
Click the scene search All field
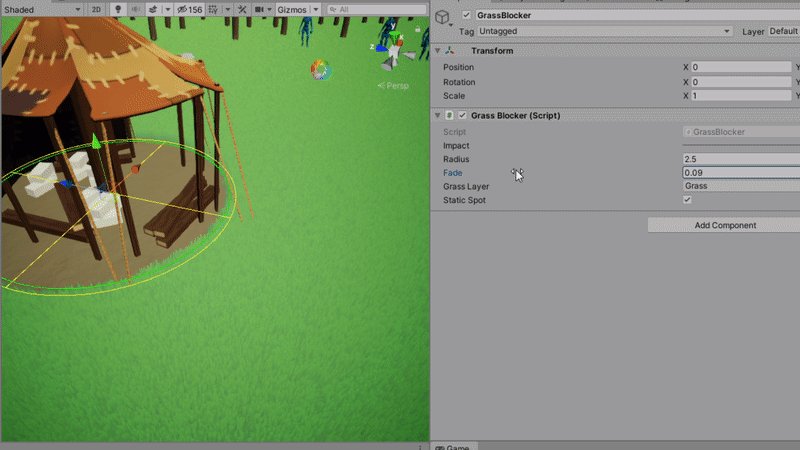point(377,9)
